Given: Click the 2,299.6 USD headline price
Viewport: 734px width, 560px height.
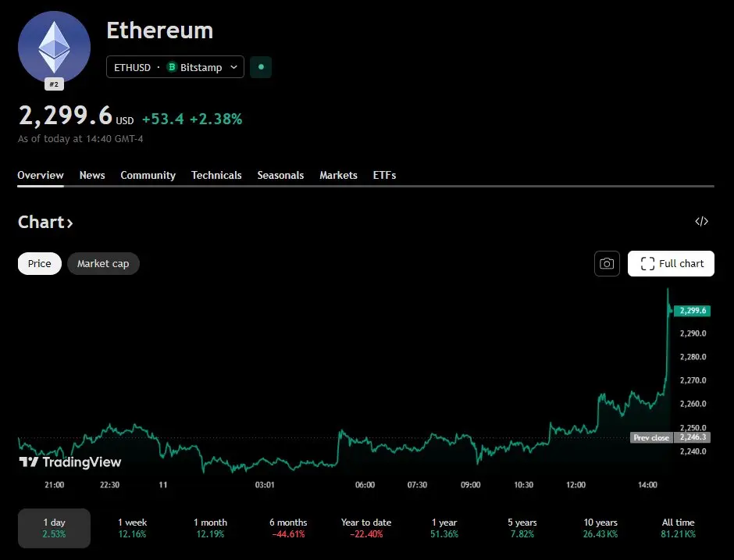Looking at the screenshot, I should (x=76, y=116).
